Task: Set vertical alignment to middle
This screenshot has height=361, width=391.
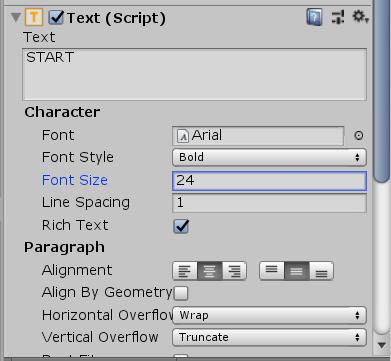Action: tap(297, 271)
